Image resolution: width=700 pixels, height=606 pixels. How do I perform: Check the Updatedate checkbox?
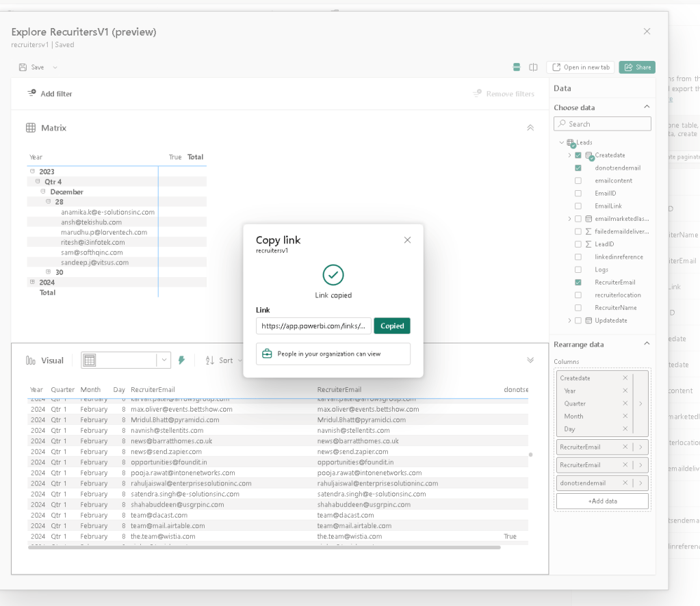[578, 320]
